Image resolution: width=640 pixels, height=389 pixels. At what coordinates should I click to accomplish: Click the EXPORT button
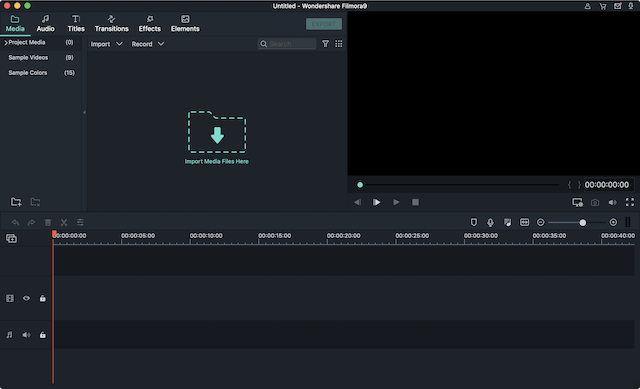click(324, 24)
